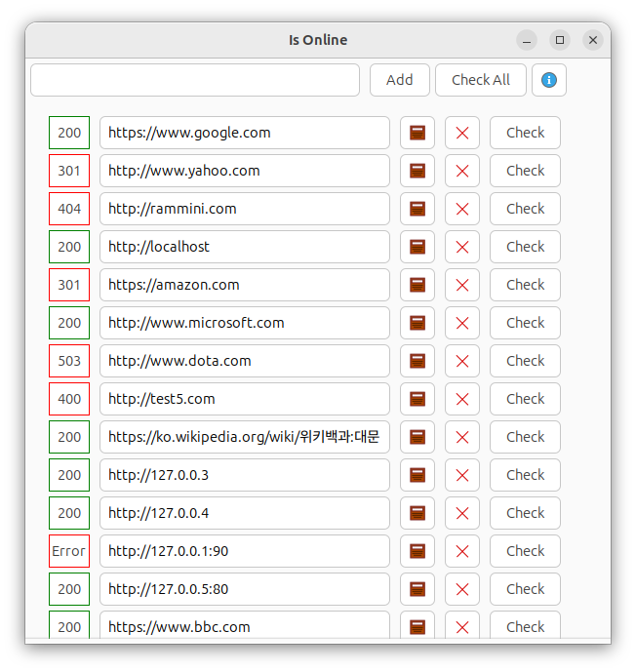Click the brown log icon for rammini.com

pyautogui.click(x=417, y=209)
